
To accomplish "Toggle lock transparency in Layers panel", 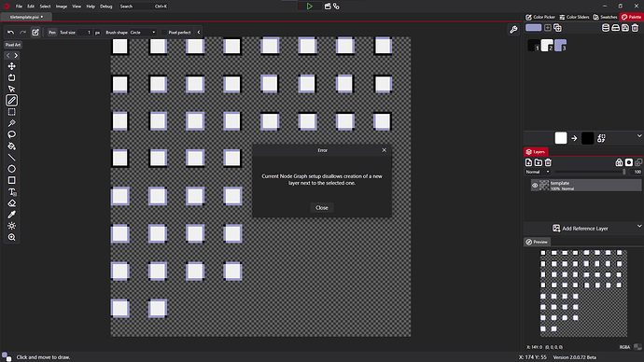I will [619, 162].
